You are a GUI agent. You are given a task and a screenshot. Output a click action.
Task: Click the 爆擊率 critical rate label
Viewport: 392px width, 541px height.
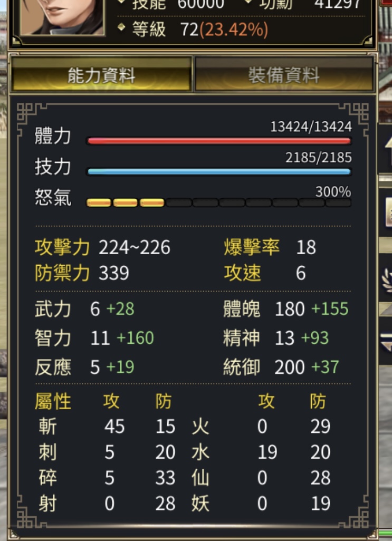[x=252, y=247]
